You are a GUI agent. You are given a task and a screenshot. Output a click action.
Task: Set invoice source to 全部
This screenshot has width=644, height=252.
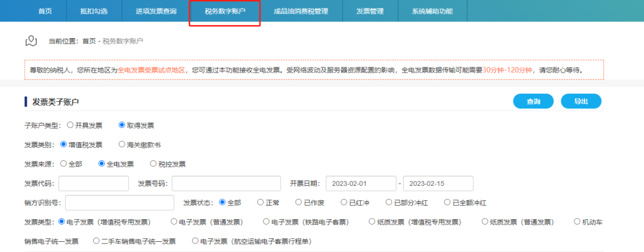point(63,164)
